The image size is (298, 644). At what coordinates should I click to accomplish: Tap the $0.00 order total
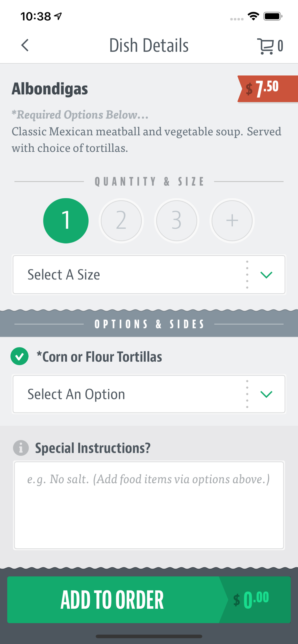point(251,600)
